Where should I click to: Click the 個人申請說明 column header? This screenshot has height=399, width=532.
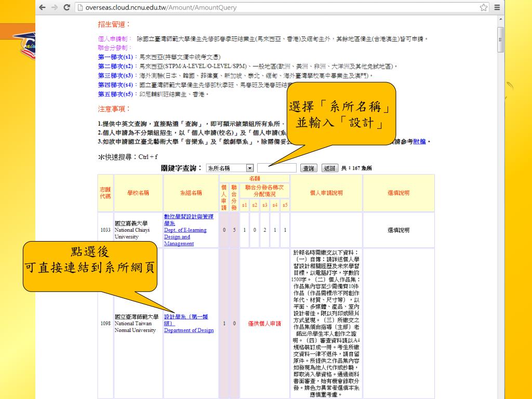[x=326, y=193]
